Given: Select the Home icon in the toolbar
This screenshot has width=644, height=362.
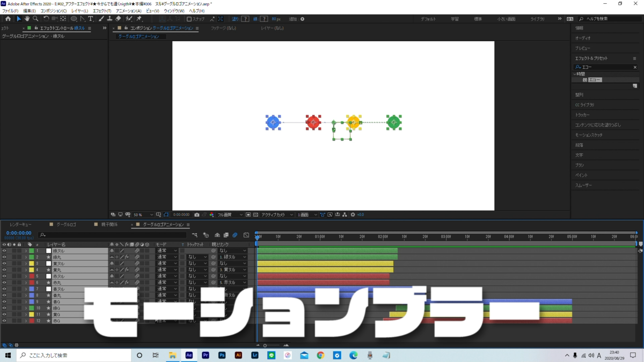Looking at the screenshot, I should [x=8, y=19].
